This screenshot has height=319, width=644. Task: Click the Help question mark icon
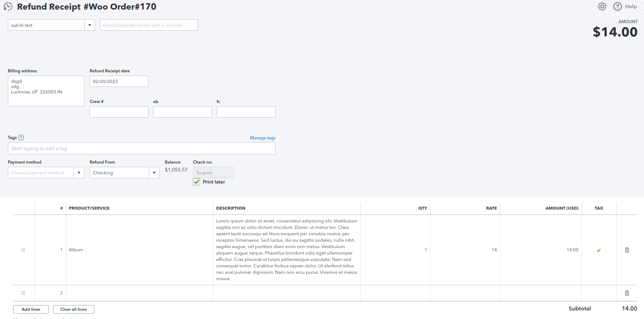point(618,6)
